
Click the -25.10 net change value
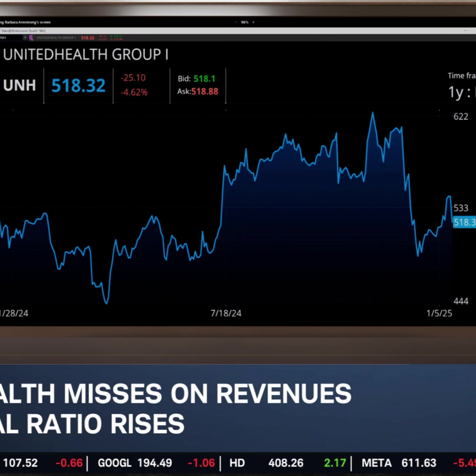133,78
